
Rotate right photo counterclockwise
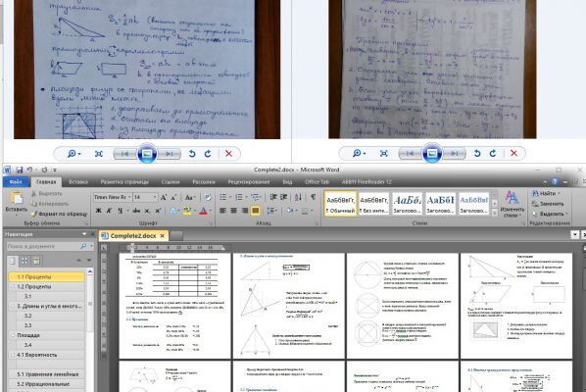(477, 153)
